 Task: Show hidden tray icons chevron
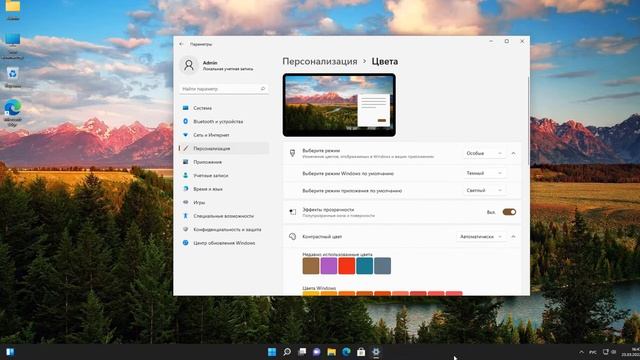[581, 352]
